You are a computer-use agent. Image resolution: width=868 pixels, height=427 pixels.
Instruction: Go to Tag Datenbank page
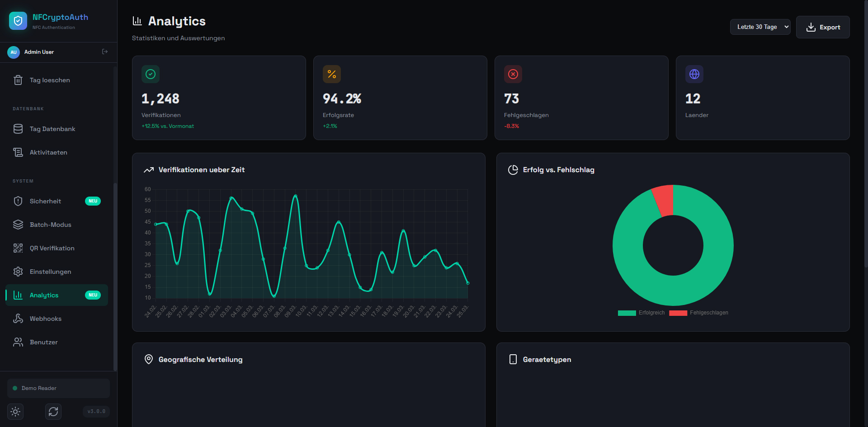point(52,129)
